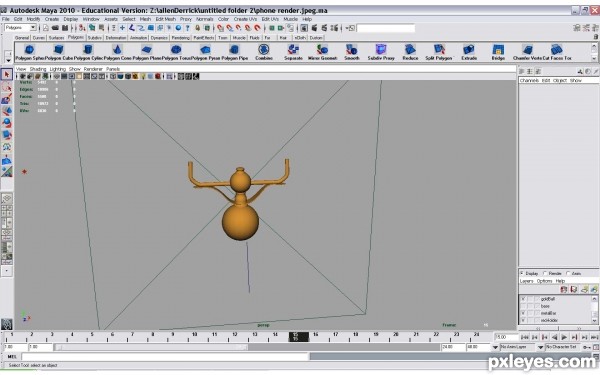
Task: Open the Polygons menu set dropdown
Action: 20,28
